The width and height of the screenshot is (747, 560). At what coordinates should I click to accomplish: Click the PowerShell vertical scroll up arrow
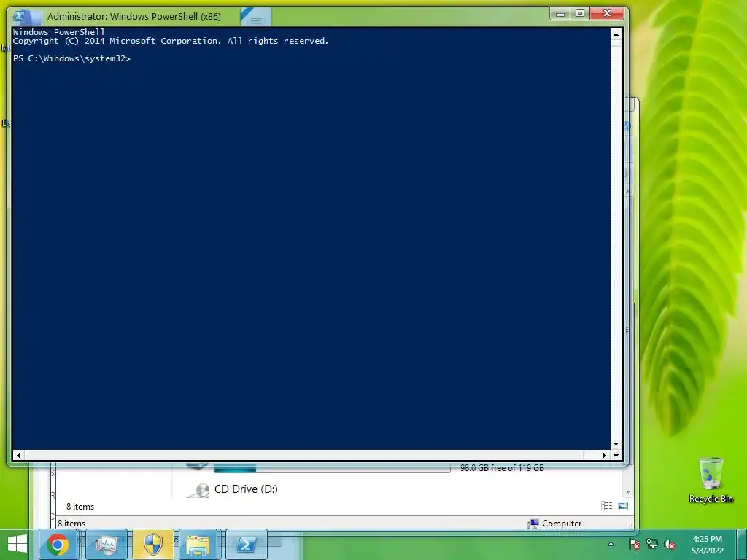[616, 34]
